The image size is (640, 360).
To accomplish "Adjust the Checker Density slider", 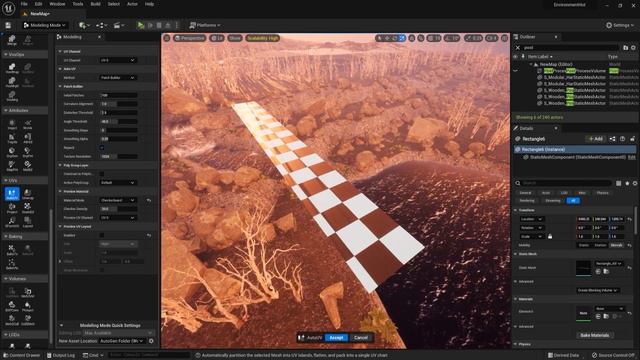I will click(118, 209).
